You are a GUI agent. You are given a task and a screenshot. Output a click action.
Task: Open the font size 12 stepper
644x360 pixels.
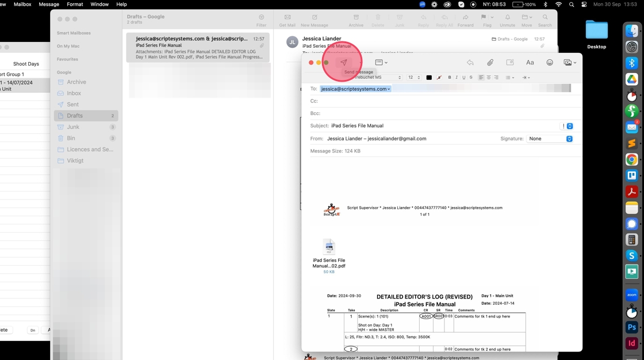413,77
